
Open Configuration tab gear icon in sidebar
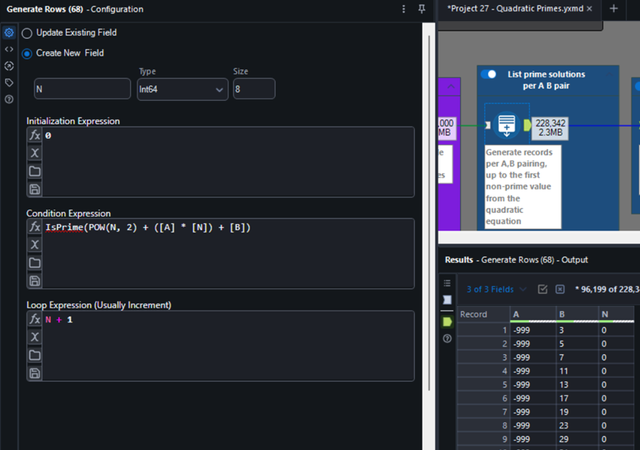(9, 32)
